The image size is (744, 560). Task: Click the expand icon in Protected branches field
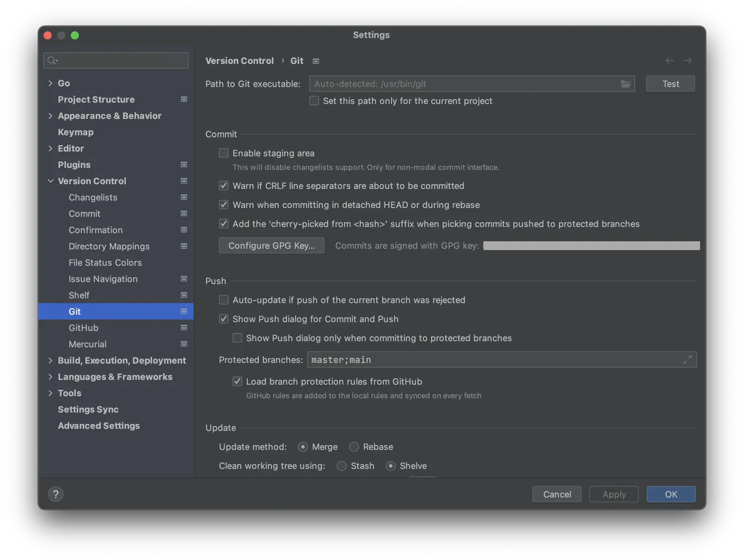pyautogui.click(x=687, y=360)
